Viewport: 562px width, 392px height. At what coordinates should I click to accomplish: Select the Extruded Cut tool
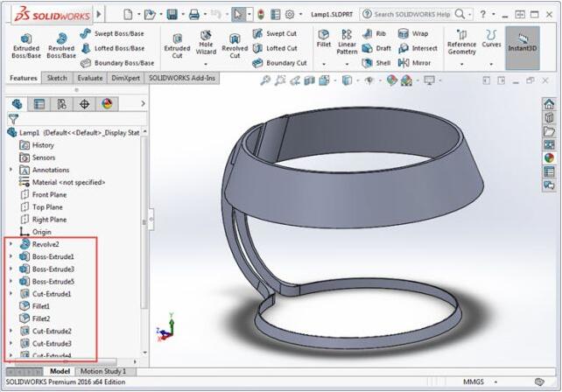pos(178,45)
